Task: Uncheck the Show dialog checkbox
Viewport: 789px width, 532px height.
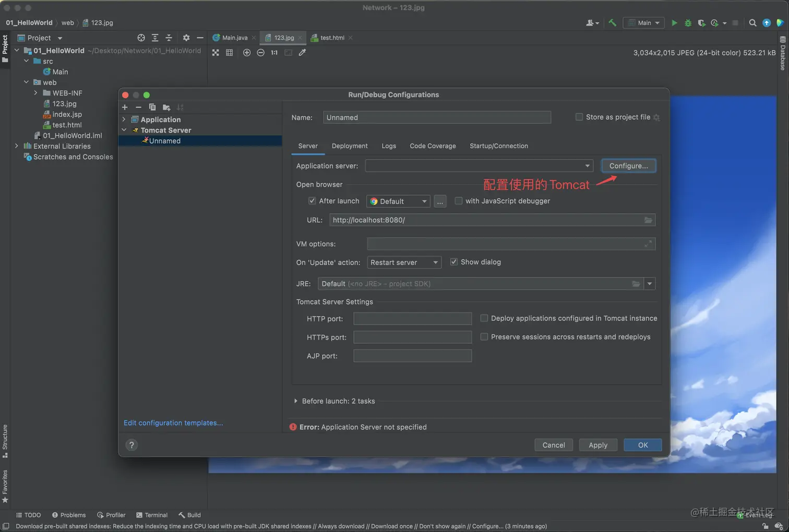Action: [454, 262]
